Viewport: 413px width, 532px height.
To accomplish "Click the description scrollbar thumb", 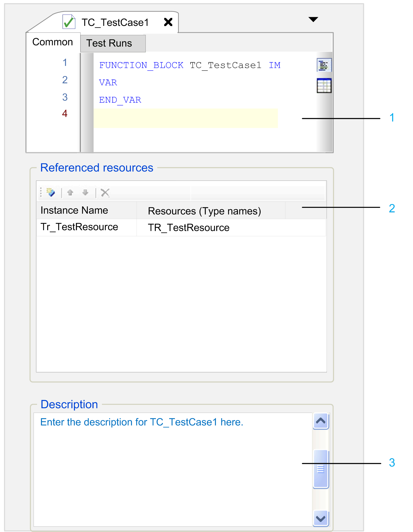I will [320, 469].
